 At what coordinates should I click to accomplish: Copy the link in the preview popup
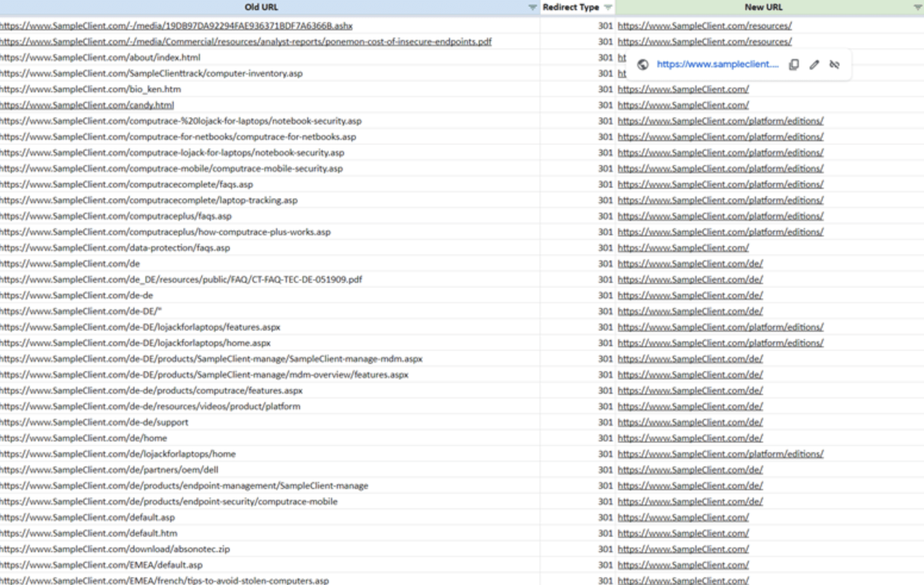(x=794, y=64)
